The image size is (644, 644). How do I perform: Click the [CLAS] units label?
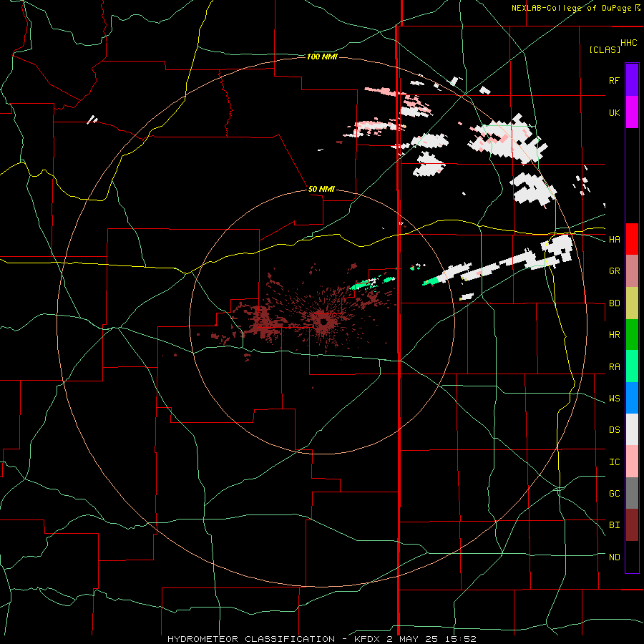(605, 49)
